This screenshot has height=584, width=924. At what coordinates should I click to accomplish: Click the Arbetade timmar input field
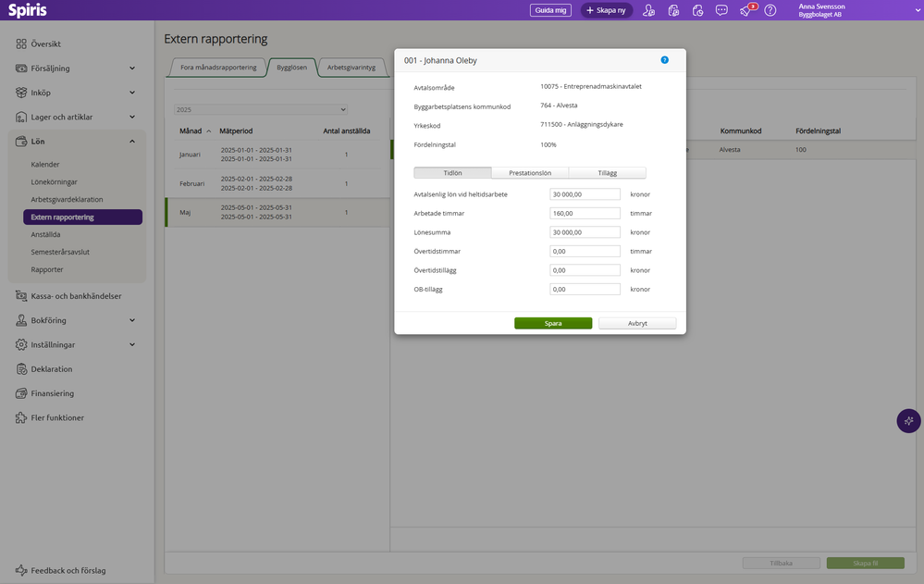(585, 214)
